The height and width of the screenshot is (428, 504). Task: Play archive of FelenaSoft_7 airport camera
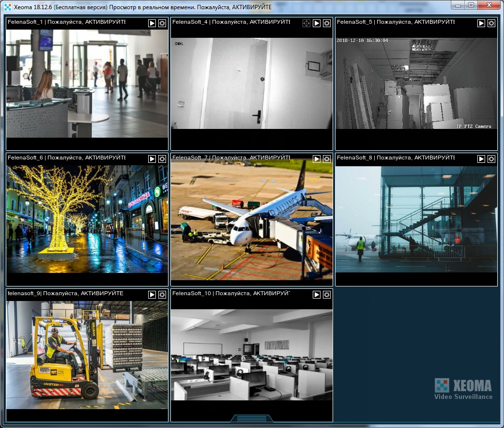(x=317, y=159)
